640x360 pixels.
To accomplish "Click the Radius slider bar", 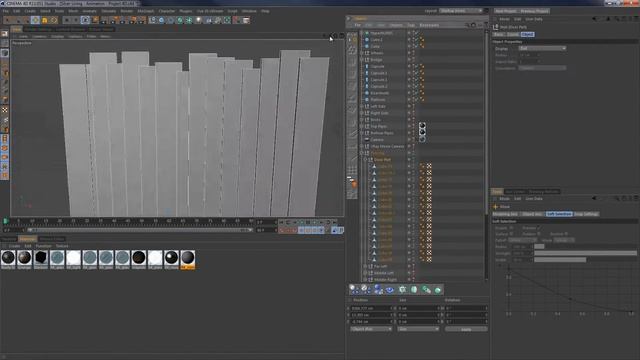I will (585, 247).
